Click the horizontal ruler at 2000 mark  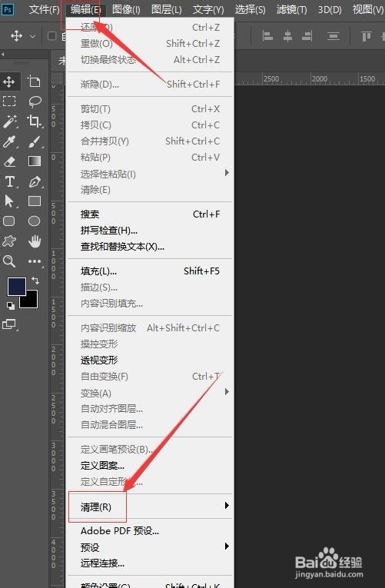[320, 78]
